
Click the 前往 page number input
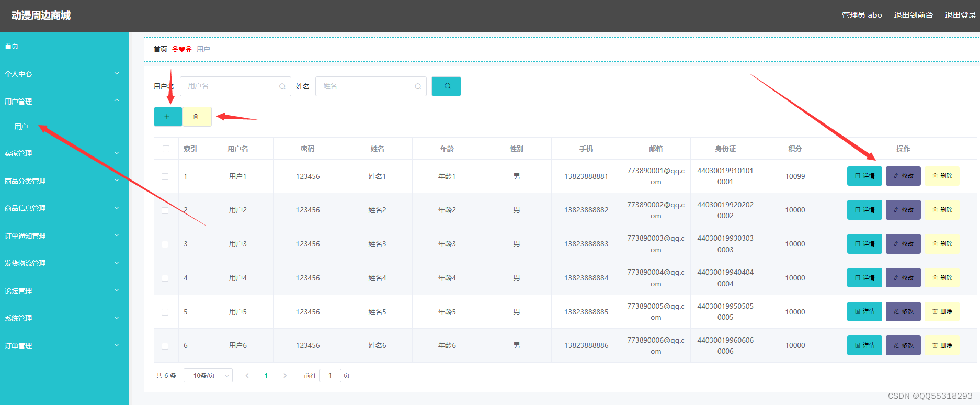(x=330, y=376)
